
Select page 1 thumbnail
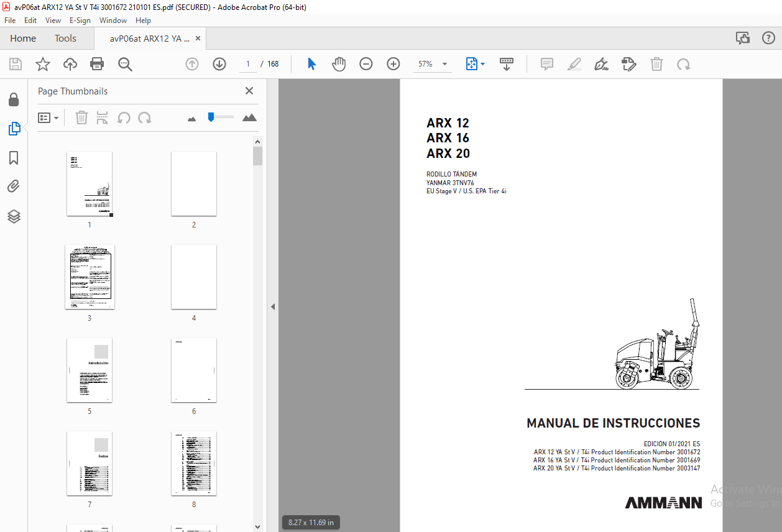click(x=90, y=183)
